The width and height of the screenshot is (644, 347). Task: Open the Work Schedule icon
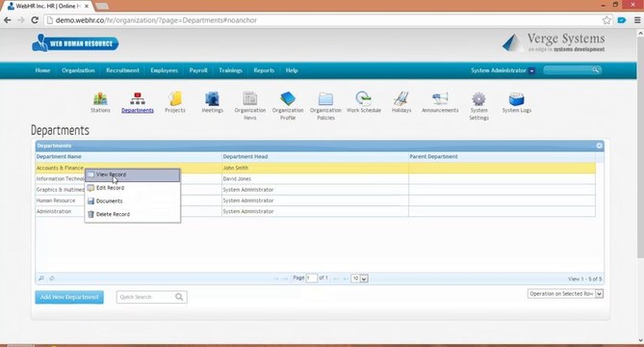(364, 99)
